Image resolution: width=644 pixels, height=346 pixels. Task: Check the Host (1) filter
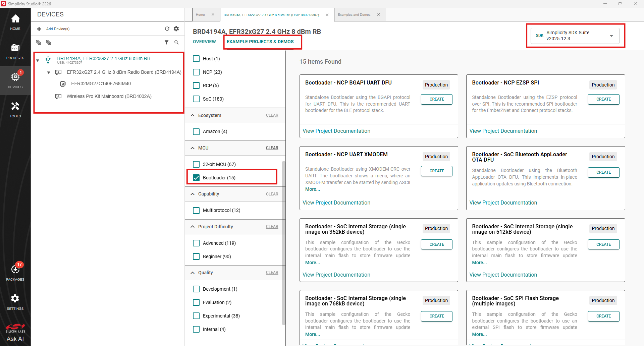tap(196, 59)
